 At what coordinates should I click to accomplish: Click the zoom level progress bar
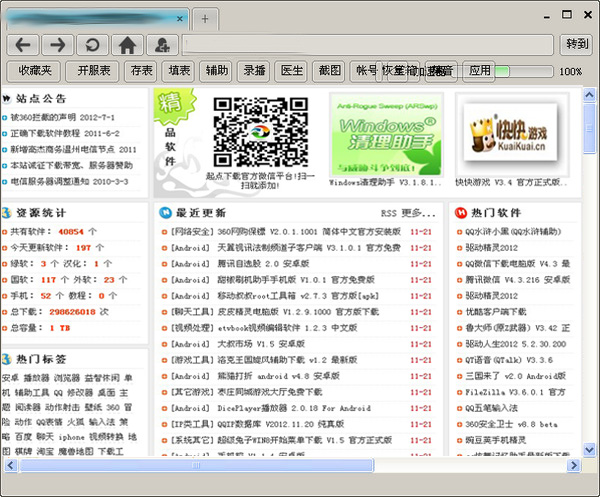[525, 71]
